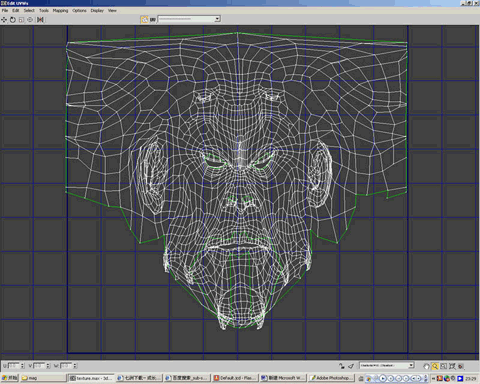The height and width of the screenshot is (384, 480).
Task: Toggle the show map icon
Action: click(144, 20)
